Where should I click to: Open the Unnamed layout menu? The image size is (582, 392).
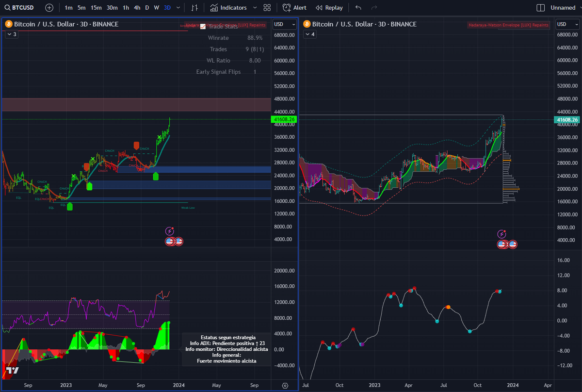click(563, 8)
